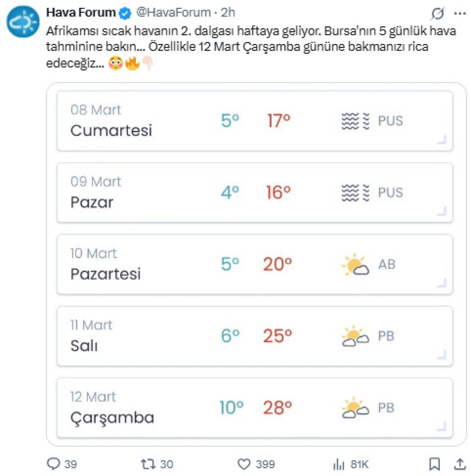
Task: View tweet analytics bar chart icon
Action: (x=338, y=464)
